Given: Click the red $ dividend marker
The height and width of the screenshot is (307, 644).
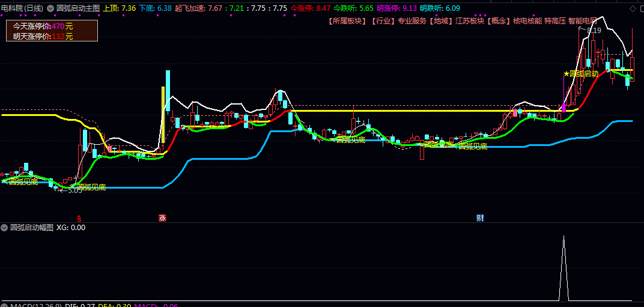Looking at the screenshot, I should pos(79,217).
